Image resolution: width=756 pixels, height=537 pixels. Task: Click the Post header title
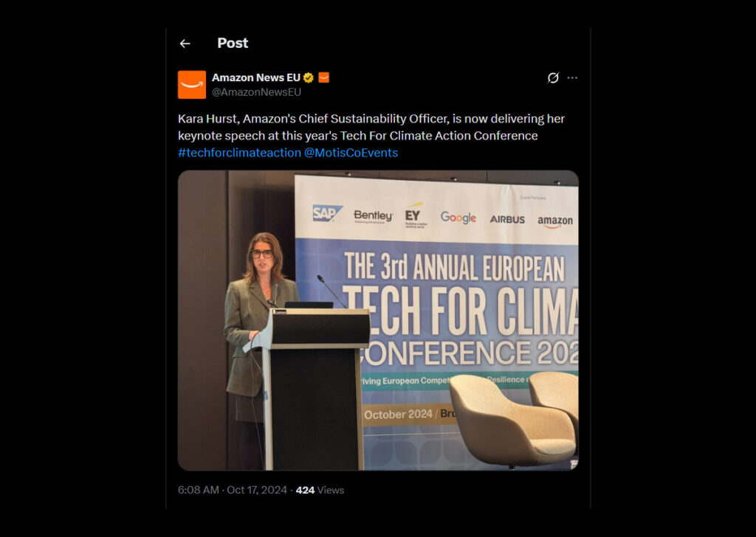pyautogui.click(x=233, y=44)
